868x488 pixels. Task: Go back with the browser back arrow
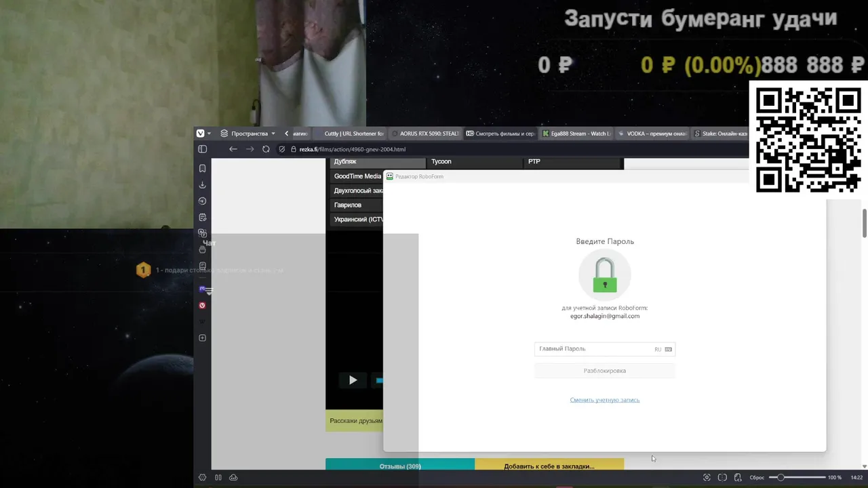233,149
